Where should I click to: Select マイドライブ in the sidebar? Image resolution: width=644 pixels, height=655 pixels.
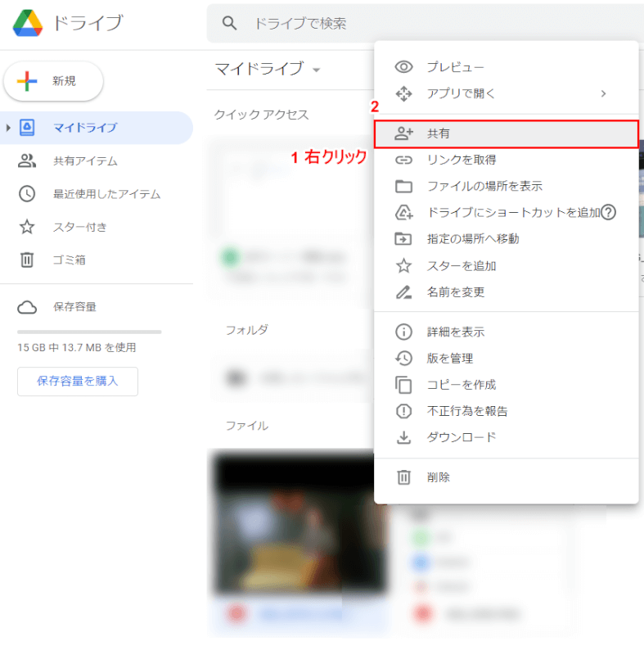coord(97,128)
